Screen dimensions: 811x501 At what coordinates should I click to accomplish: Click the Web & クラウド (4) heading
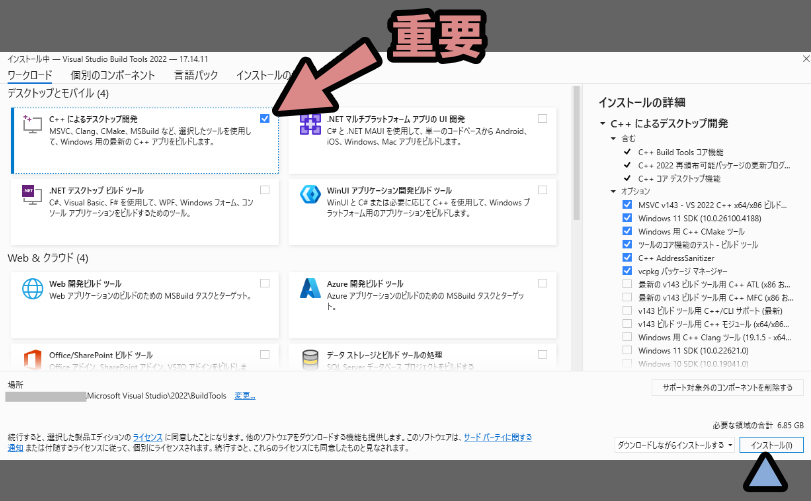tap(48, 258)
